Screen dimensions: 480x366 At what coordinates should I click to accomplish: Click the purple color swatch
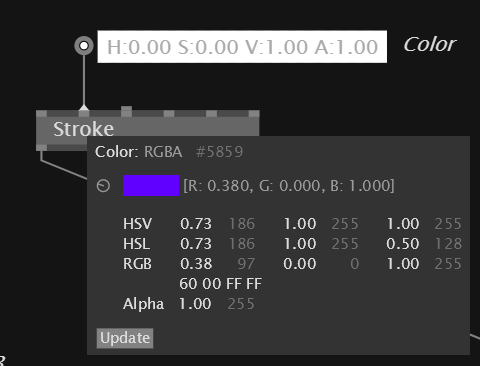click(x=151, y=185)
